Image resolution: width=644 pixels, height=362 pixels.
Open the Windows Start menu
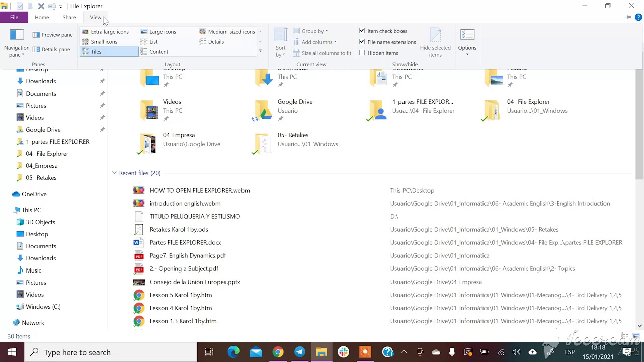tap(12, 352)
